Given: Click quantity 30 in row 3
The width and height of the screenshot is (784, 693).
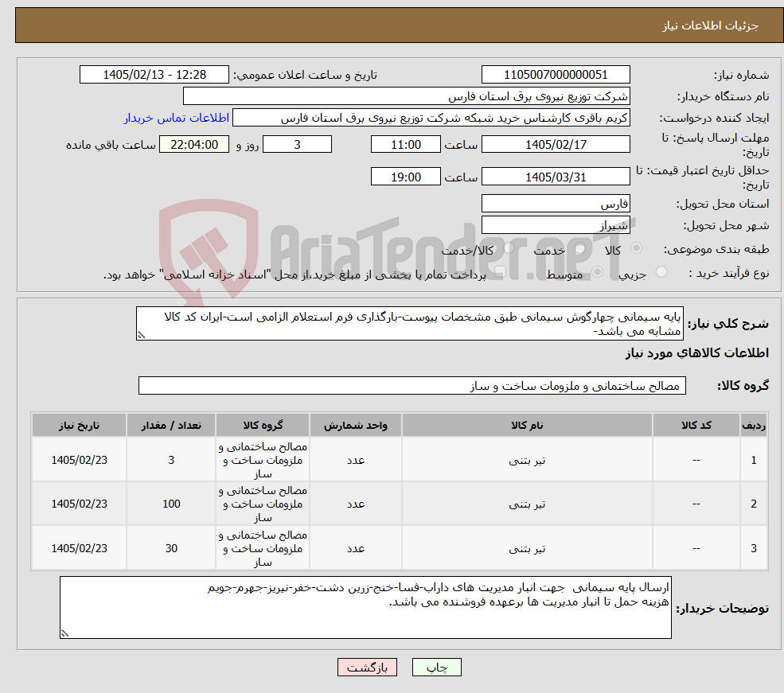Looking at the screenshot, I should [171, 549].
